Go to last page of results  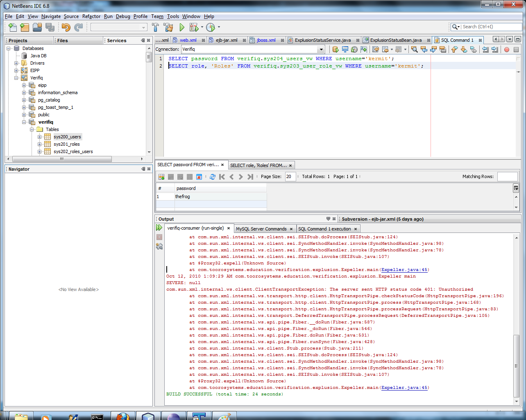coord(250,177)
